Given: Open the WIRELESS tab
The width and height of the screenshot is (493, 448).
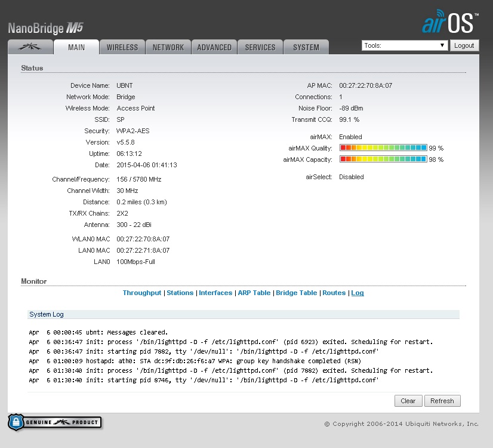Looking at the screenshot, I should tap(122, 47).
